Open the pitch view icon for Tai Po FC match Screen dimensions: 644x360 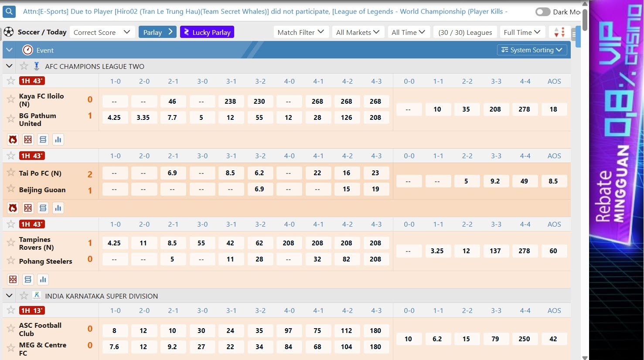coord(28,208)
